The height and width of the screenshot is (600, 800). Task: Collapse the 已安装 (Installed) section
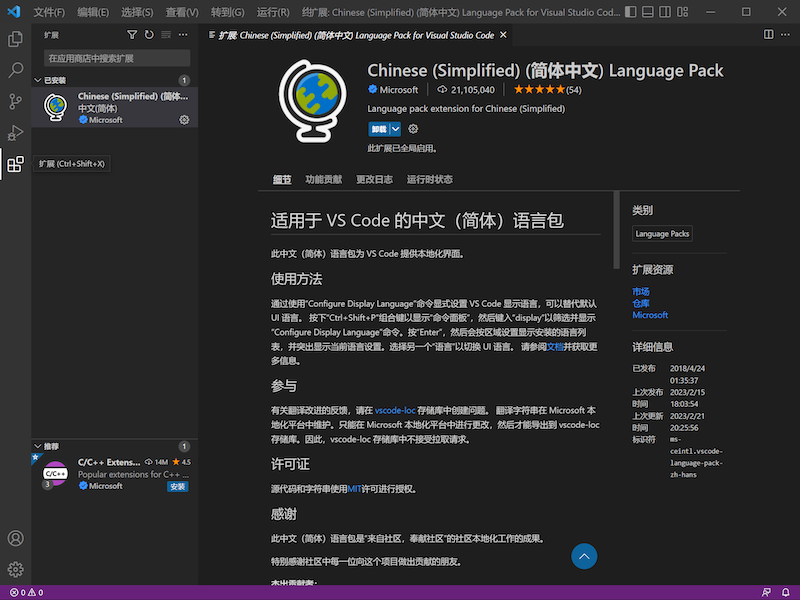coord(40,80)
